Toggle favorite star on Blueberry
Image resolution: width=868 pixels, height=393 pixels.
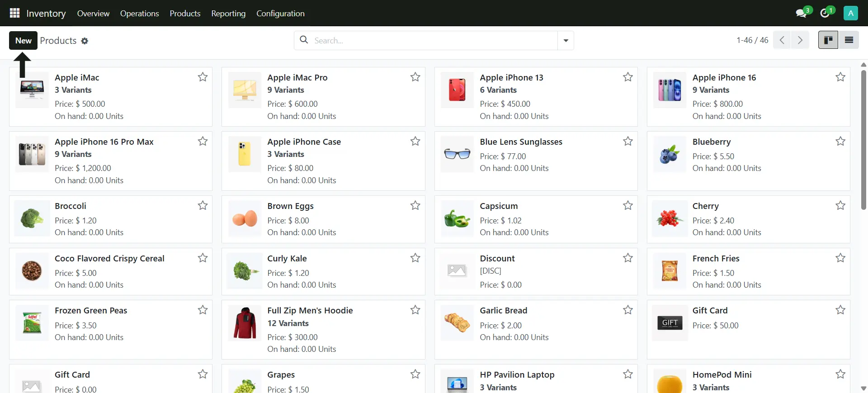pyautogui.click(x=840, y=142)
